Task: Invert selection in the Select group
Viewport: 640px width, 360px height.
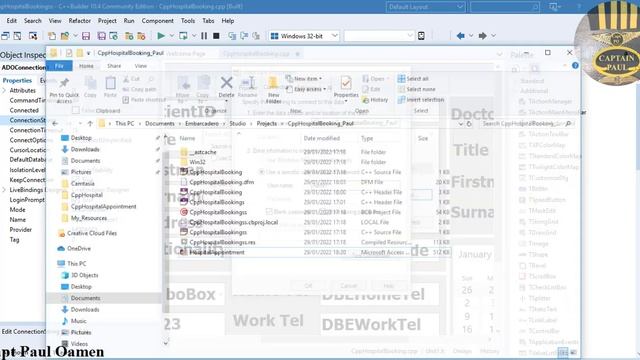Action: click(x=421, y=100)
